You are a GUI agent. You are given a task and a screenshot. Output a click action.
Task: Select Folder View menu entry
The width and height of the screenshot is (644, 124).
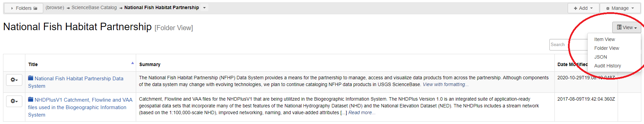tap(606, 48)
